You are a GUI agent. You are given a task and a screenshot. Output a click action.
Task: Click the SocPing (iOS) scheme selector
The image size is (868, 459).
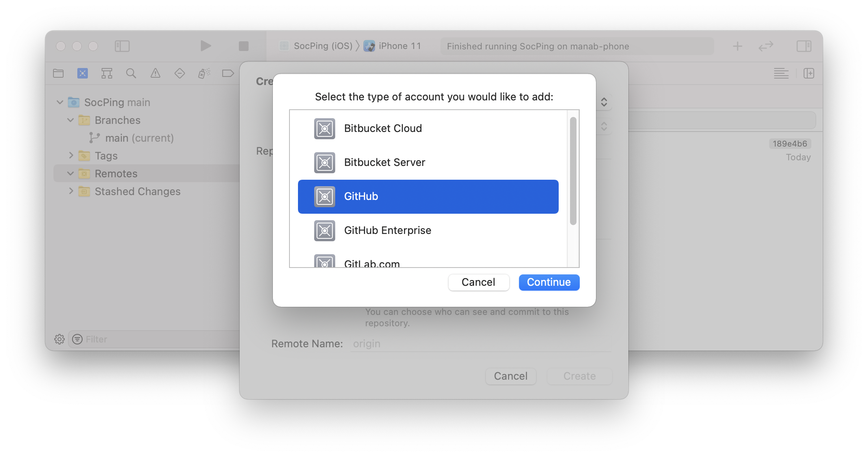316,46
